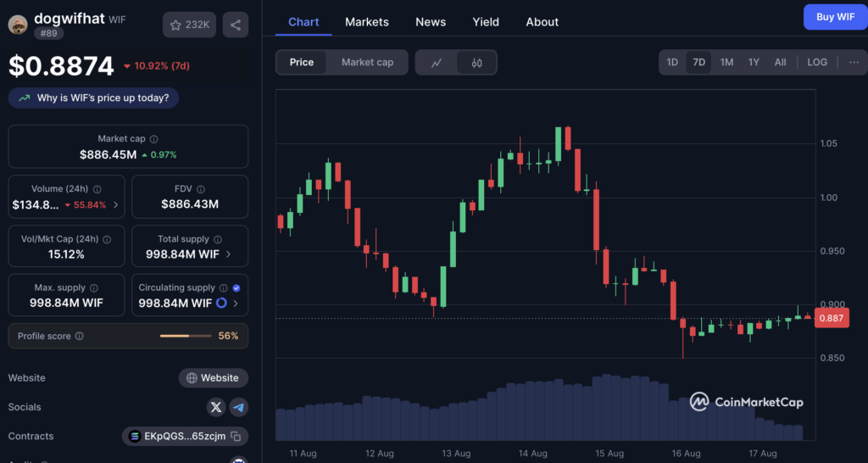This screenshot has height=463, width=868.
Task: Click the 0.850 price axis label
Action: click(x=832, y=359)
